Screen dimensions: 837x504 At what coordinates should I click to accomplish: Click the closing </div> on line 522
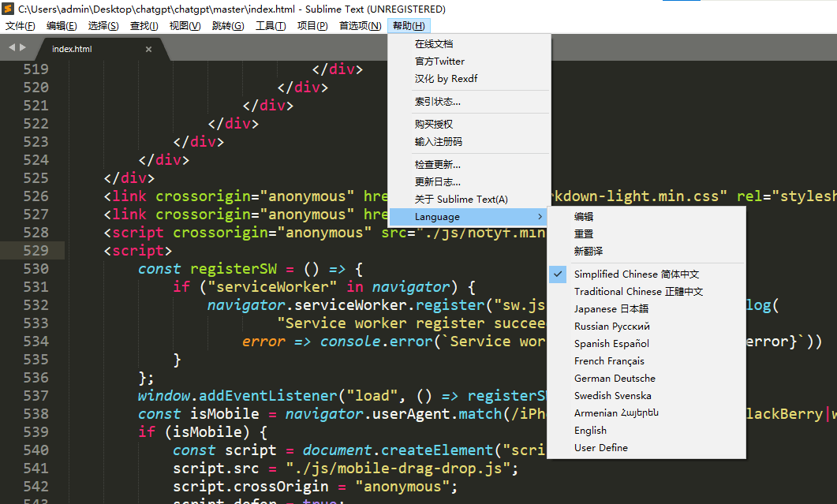click(x=234, y=123)
